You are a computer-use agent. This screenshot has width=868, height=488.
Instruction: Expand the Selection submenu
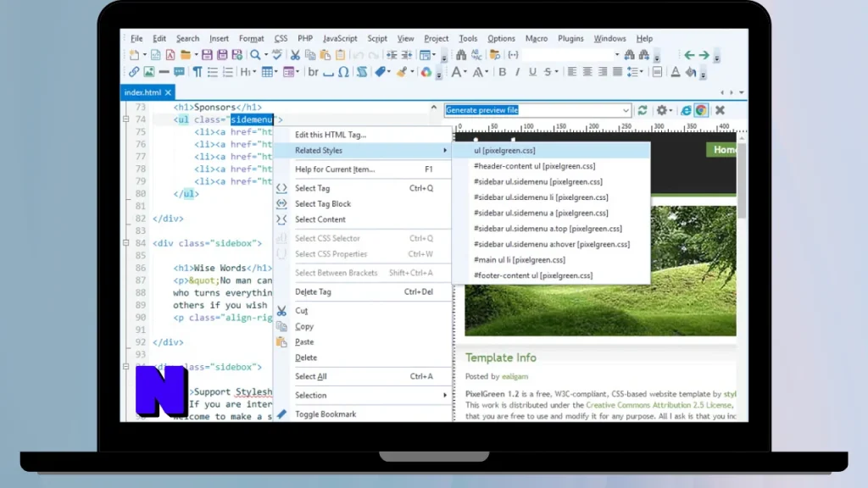tap(363, 395)
